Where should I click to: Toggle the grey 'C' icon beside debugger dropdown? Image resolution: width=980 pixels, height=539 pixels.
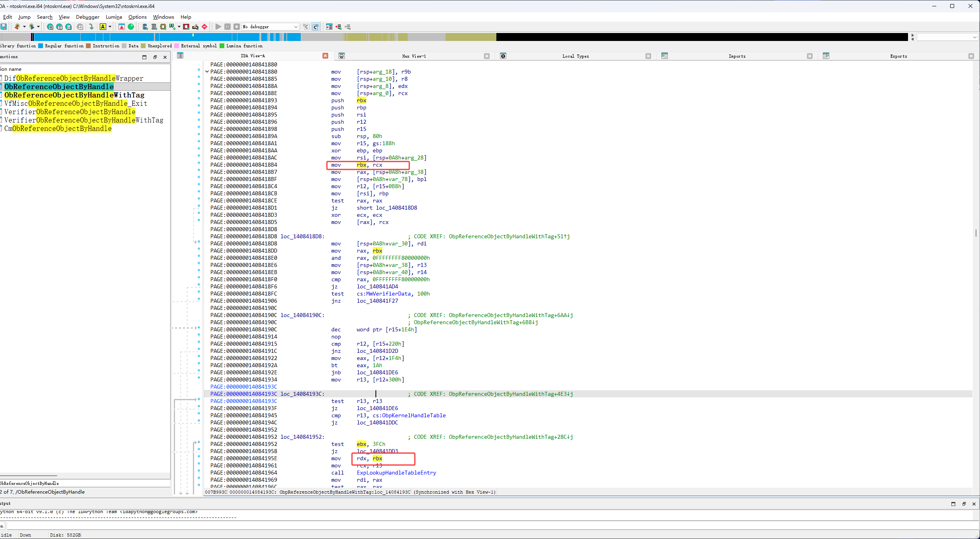pyautogui.click(x=306, y=27)
